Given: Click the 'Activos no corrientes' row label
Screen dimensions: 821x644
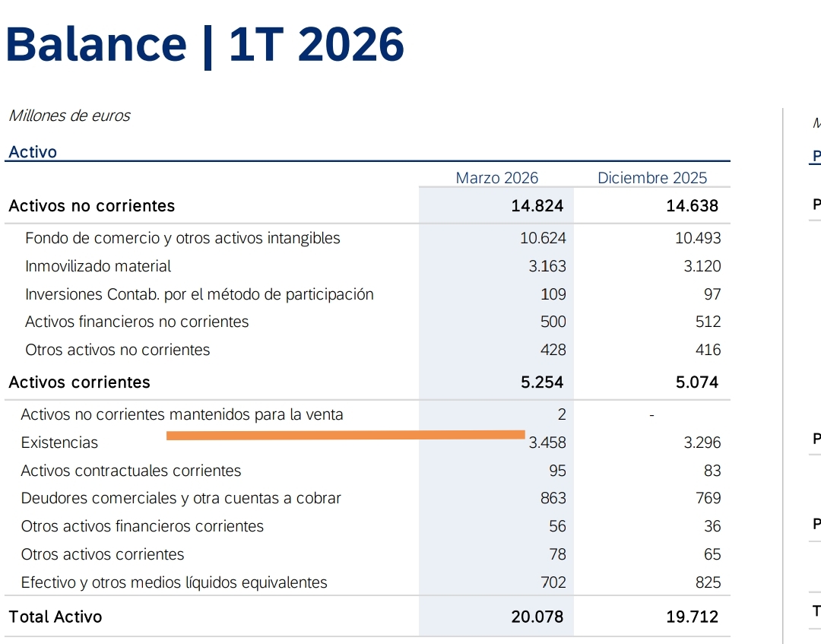Looking at the screenshot, I should [92, 206].
